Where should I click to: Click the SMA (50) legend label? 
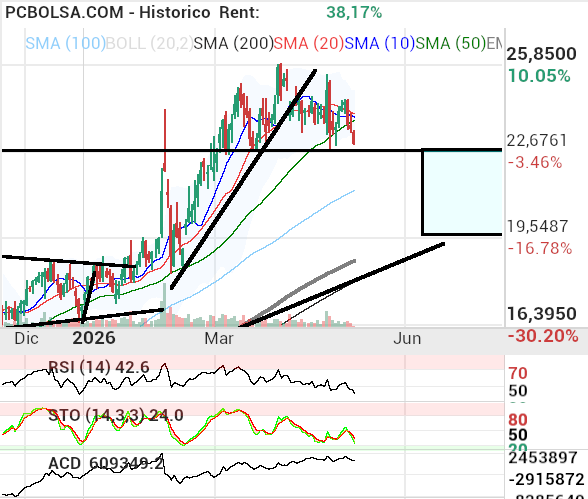[x=450, y=43]
